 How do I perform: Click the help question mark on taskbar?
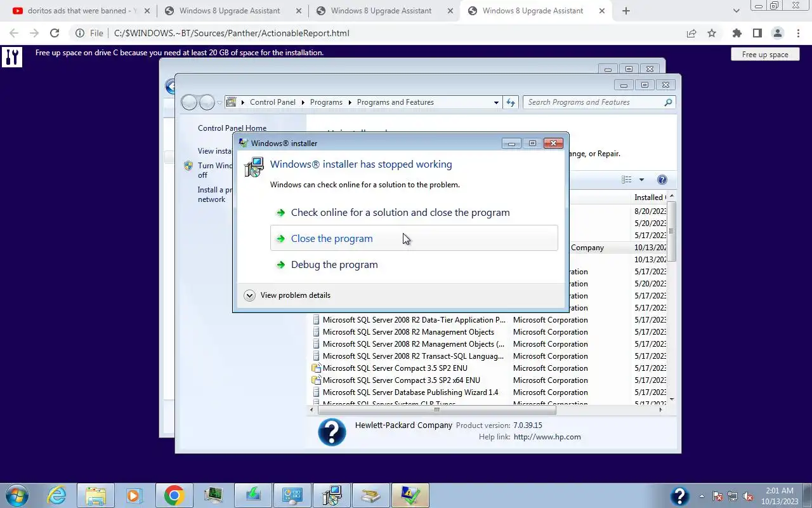tap(679, 496)
